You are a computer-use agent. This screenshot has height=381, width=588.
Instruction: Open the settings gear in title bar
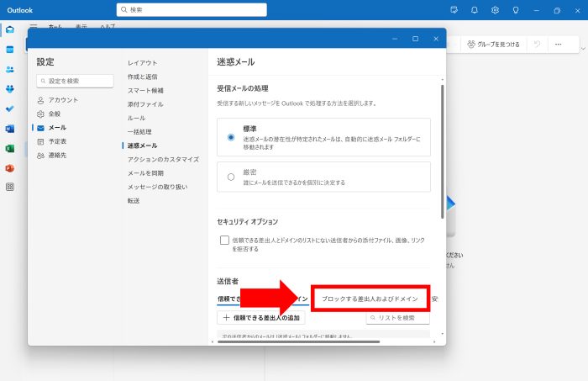coord(496,10)
